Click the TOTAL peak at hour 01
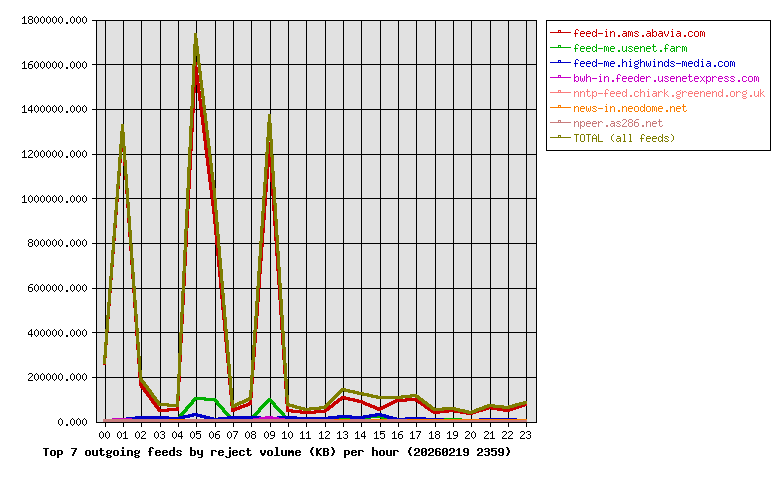 coord(122,127)
